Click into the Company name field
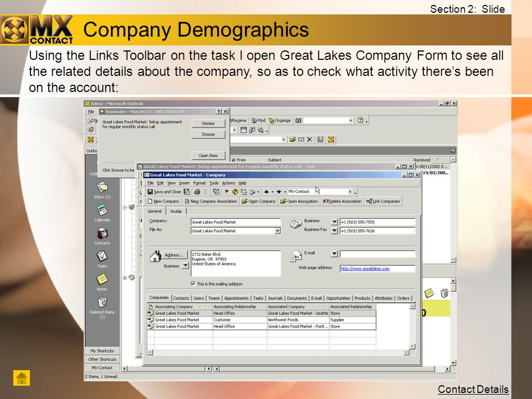This screenshot has height=399, width=532. [236, 222]
